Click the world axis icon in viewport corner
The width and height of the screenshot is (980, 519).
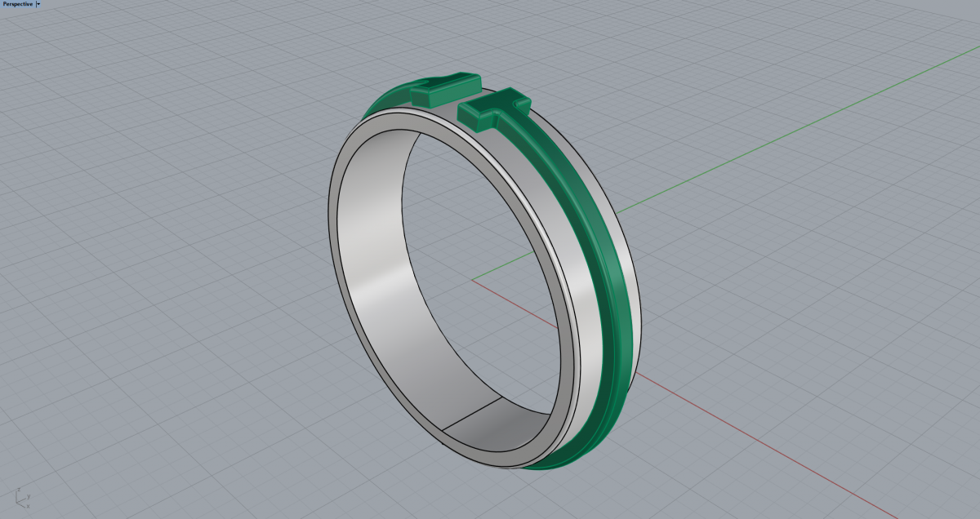coord(22,497)
